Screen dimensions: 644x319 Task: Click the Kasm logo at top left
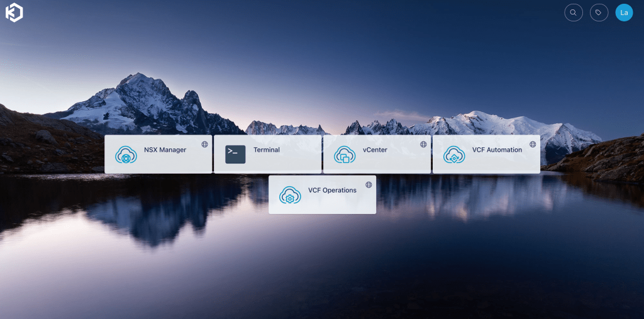click(x=14, y=13)
